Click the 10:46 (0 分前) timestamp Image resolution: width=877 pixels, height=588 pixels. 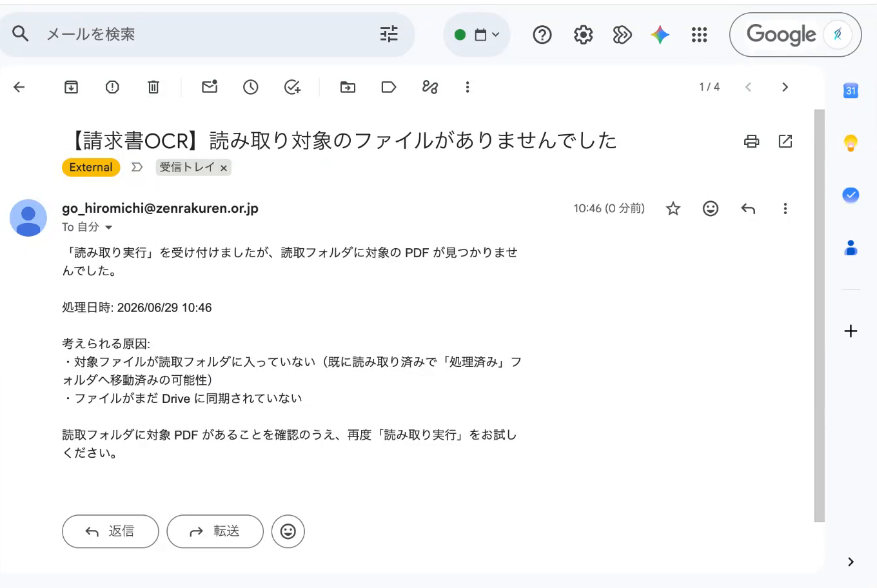609,208
